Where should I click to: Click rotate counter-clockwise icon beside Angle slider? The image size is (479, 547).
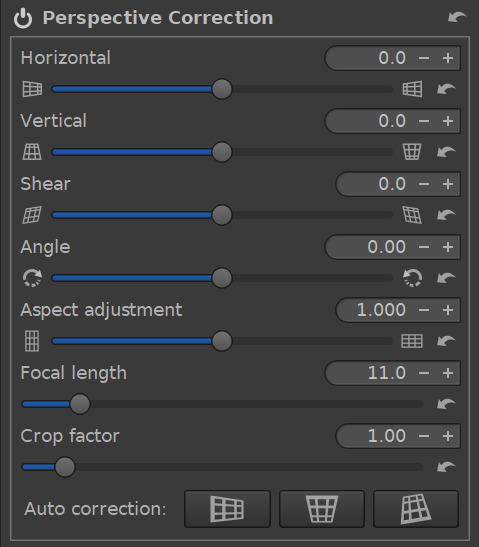pyautogui.click(x=412, y=278)
